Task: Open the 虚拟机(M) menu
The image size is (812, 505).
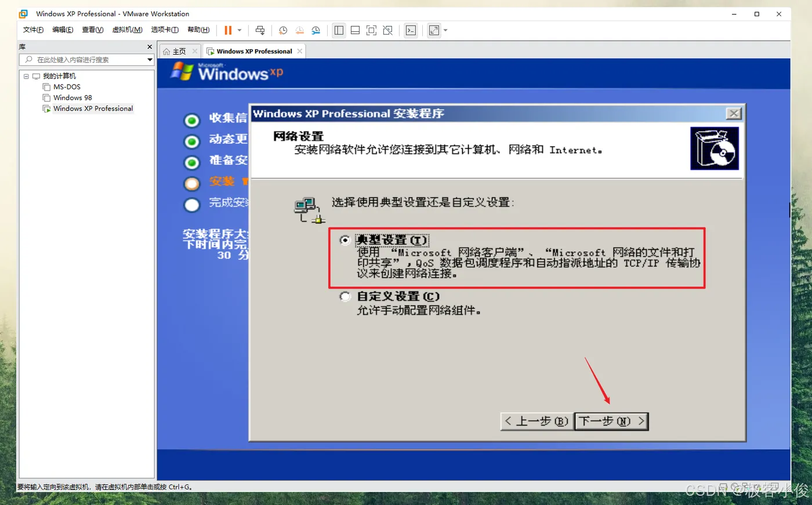Action: tap(128, 30)
